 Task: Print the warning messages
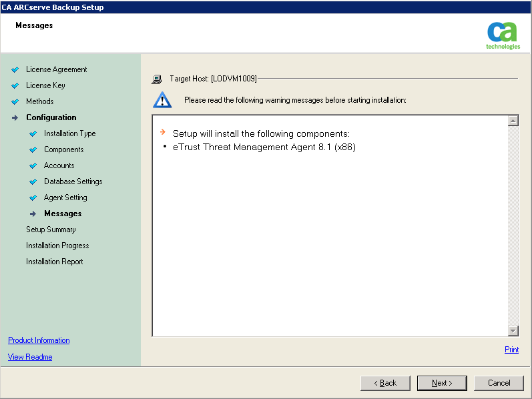tap(511, 350)
